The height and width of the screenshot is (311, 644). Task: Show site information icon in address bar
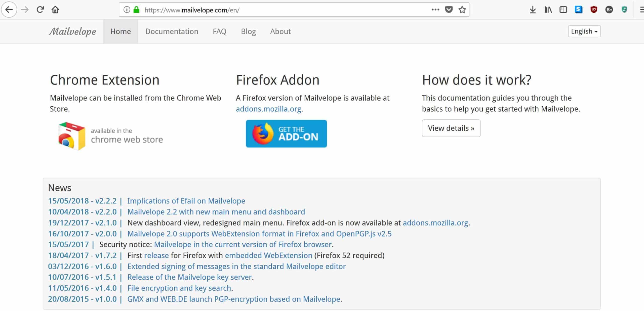click(127, 10)
